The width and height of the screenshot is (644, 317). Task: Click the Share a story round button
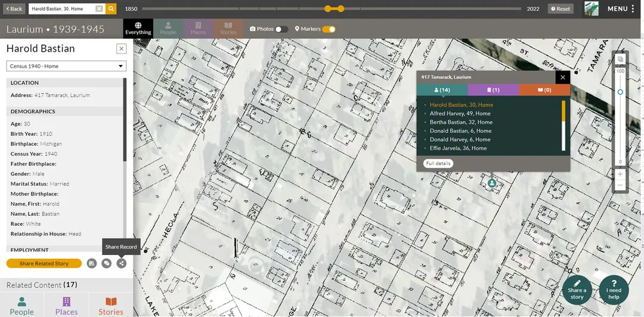tap(577, 290)
